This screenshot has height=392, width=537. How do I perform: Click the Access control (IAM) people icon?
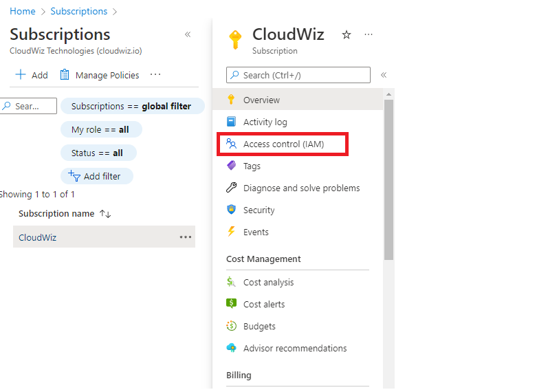(232, 144)
